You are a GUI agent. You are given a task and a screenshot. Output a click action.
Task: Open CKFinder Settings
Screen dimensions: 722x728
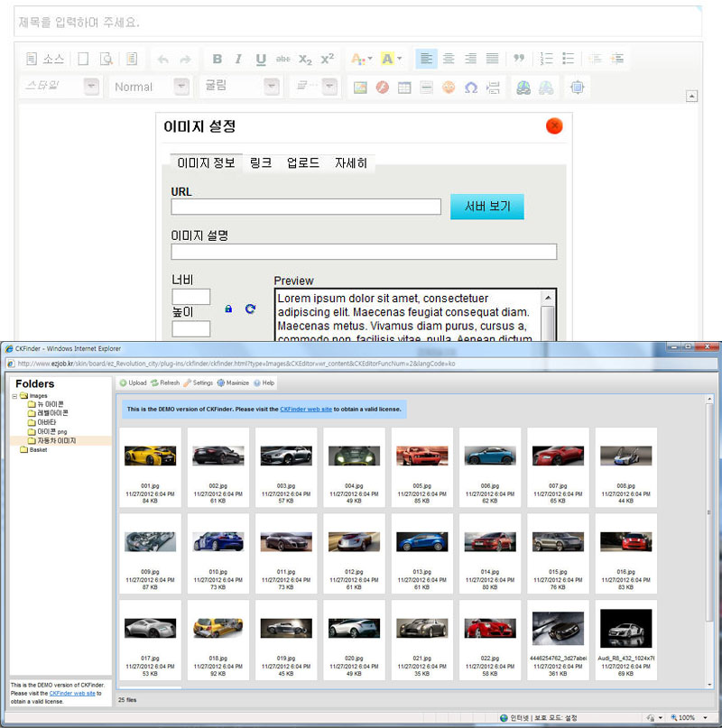tap(199, 383)
